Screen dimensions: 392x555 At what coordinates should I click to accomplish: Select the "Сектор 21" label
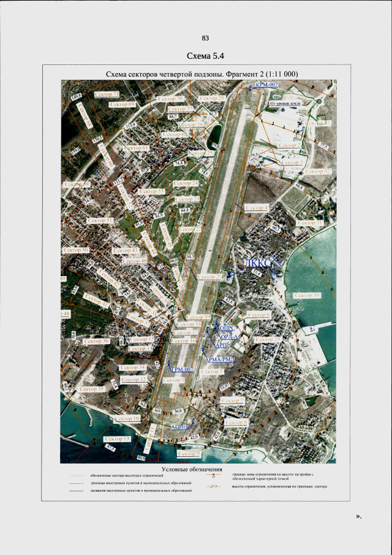point(209,277)
